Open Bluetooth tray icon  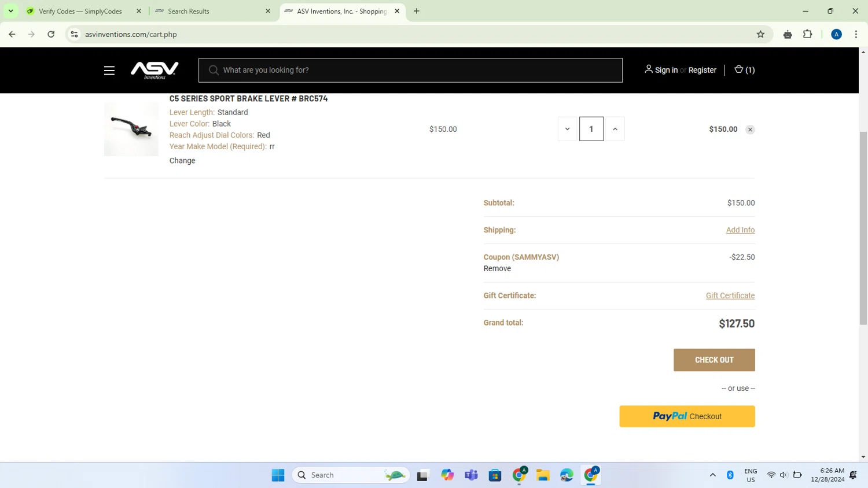click(x=730, y=475)
